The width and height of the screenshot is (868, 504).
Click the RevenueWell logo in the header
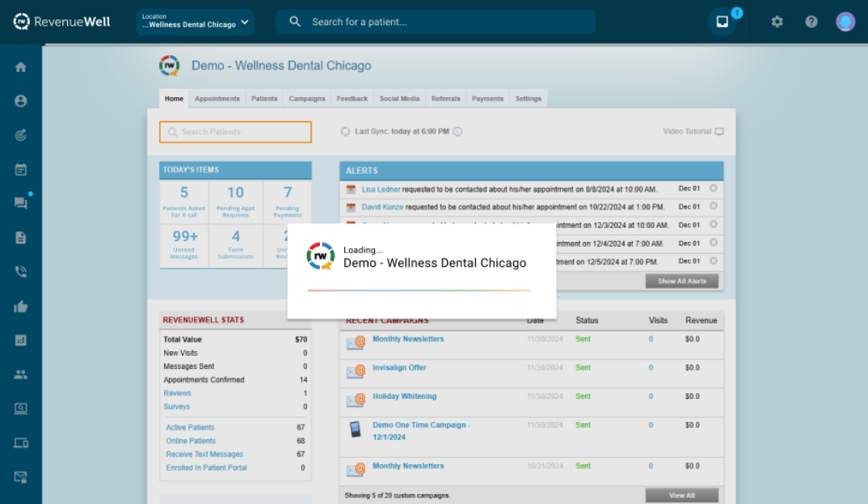tap(61, 22)
